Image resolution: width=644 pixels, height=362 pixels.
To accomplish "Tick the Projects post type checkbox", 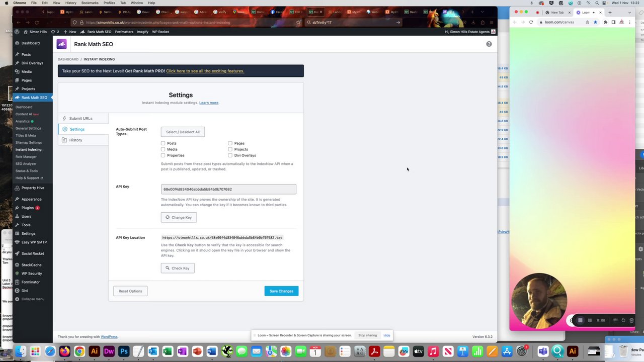I will (230, 149).
